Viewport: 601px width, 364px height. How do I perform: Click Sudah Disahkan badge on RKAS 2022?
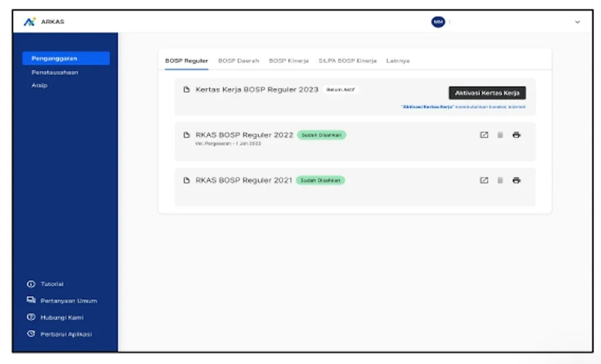321,135
